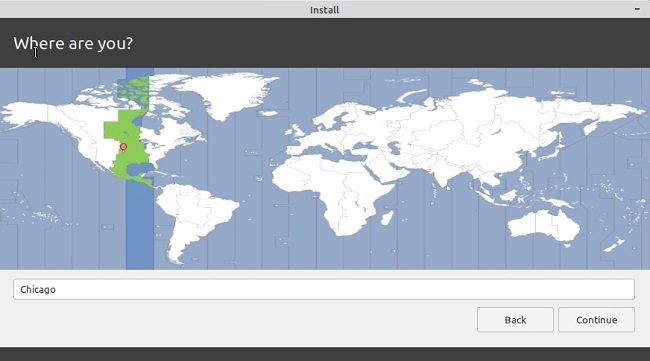Go back with the Back button
The width and height of the screenshot is (650, 361).
coord(515,320)
